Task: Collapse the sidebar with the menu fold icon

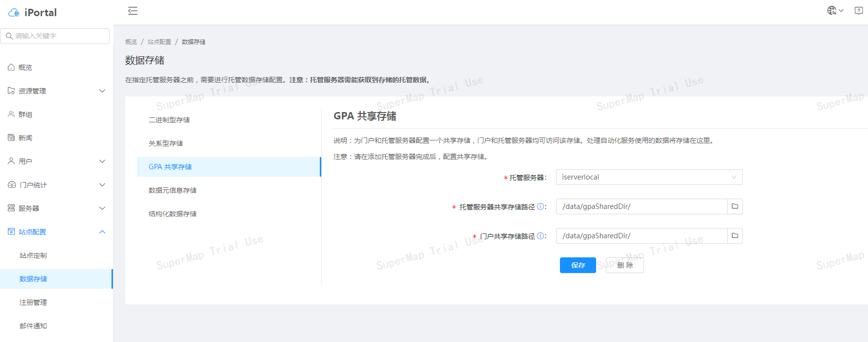Action: pyautogui.click(x=133, y=11)
